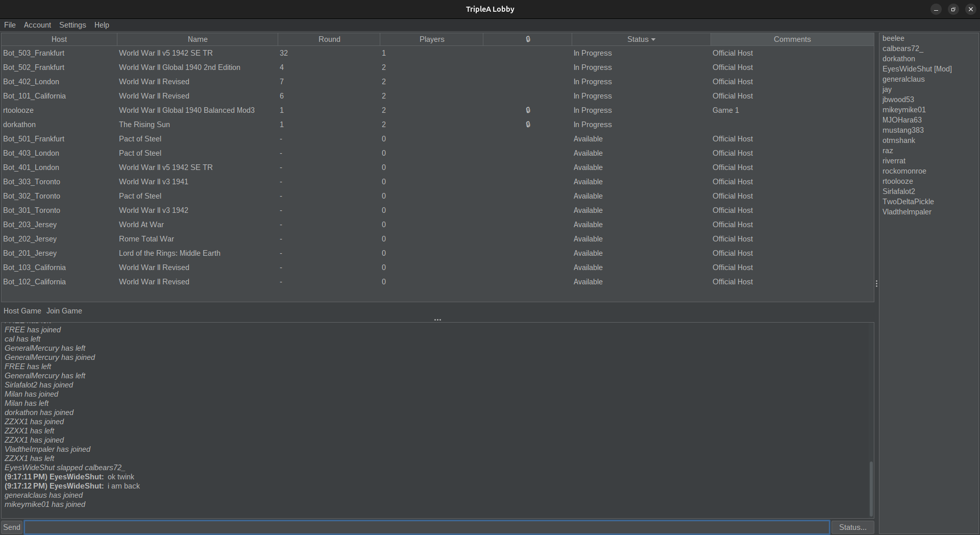This screenshot has width=980, height=535.
Task: Select the Bot_101_California host row
Action: coord(437,96)
